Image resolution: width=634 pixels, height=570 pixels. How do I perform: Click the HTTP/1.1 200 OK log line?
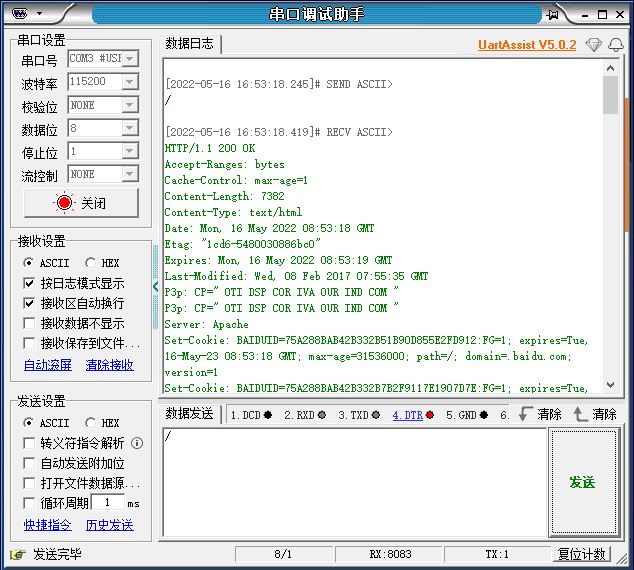pyautogui.click(x=210, y=148)
